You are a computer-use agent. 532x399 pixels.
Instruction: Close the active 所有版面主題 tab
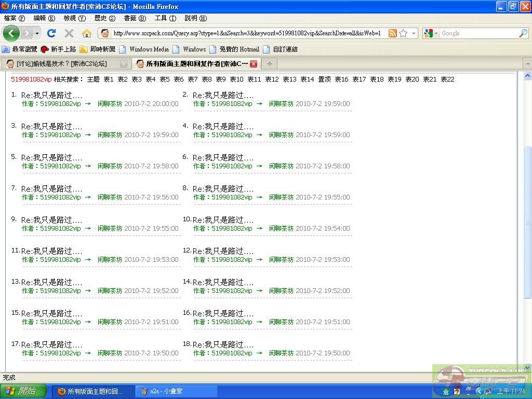pyautogui.click(x=254, y=64)
